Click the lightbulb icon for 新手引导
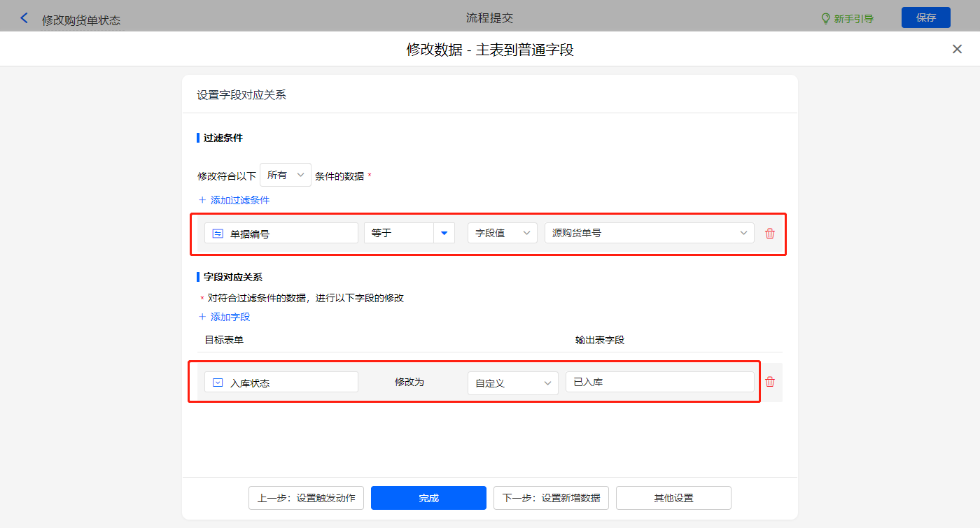This screenshot has height=528, width=980. pyautogui.click(x=825, y=18)
